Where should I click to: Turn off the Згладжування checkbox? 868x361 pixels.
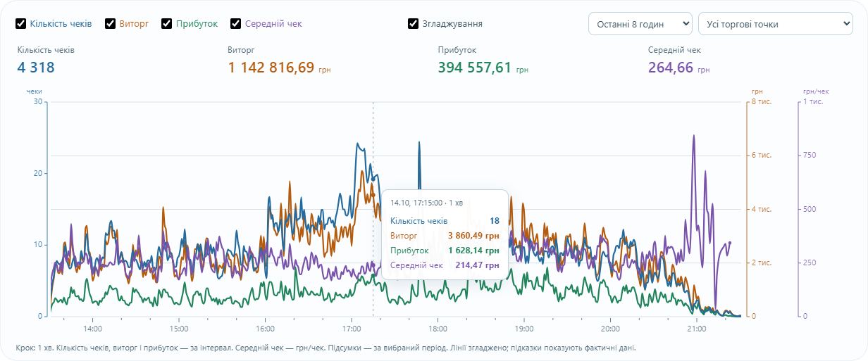414,24
